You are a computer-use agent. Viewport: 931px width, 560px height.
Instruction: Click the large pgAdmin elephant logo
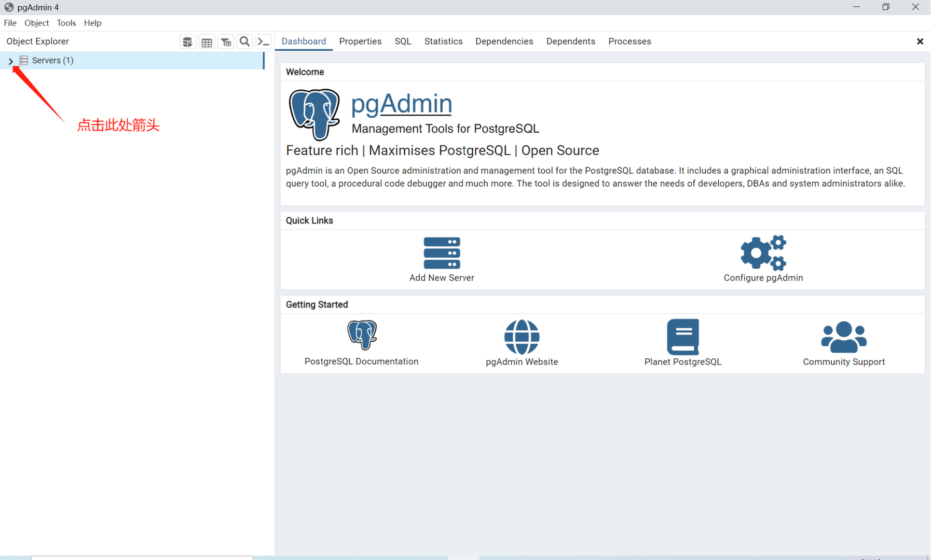[x=314, y=115]
